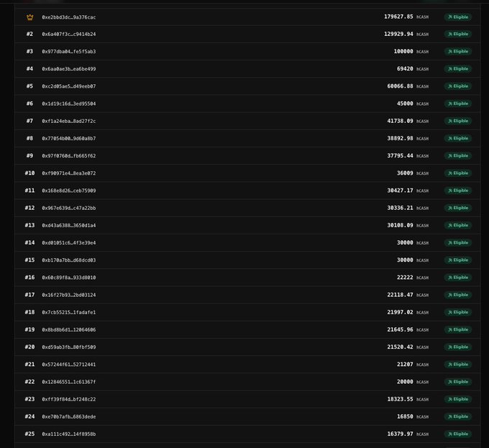Select the 18323.55 balance value
Image resolution: width=489 pixels, height=448 pixels.
(401, 399)
